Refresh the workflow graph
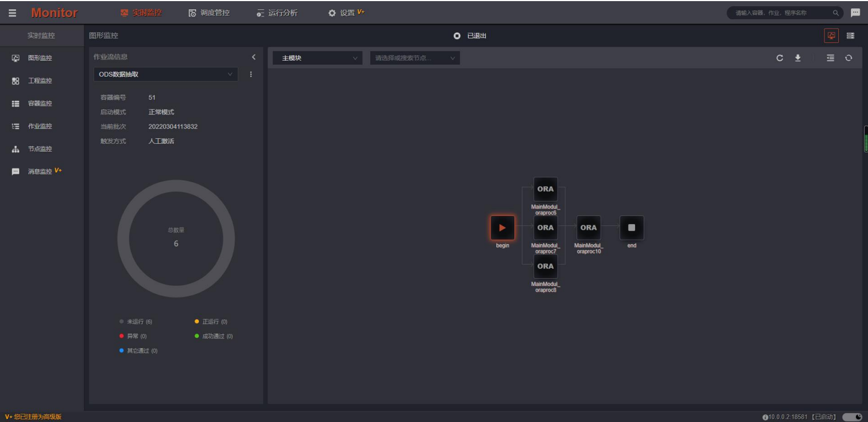This screenshot has height=422, width=868. (779, 58)
